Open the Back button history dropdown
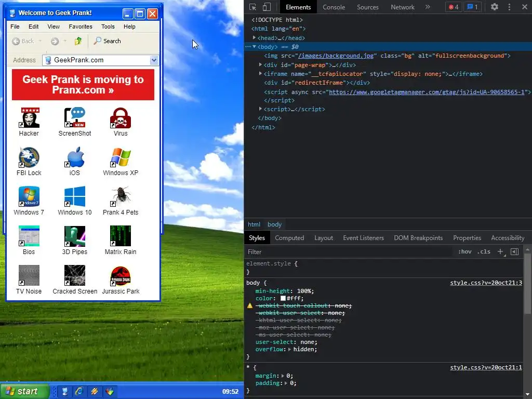 click(40, 41)
